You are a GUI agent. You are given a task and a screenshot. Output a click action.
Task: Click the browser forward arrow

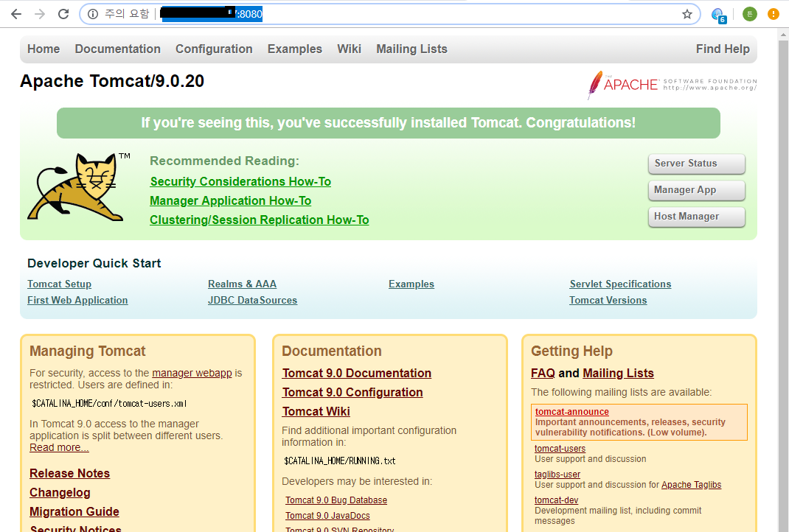pos(40,14)
